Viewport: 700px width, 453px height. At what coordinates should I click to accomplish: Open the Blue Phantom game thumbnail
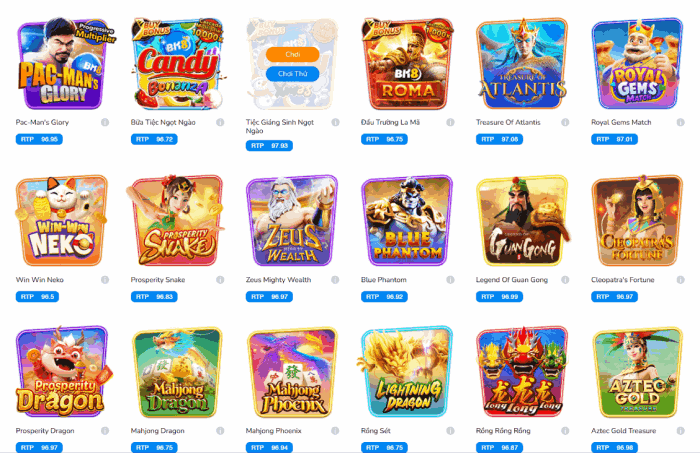(x=407, y=220)
